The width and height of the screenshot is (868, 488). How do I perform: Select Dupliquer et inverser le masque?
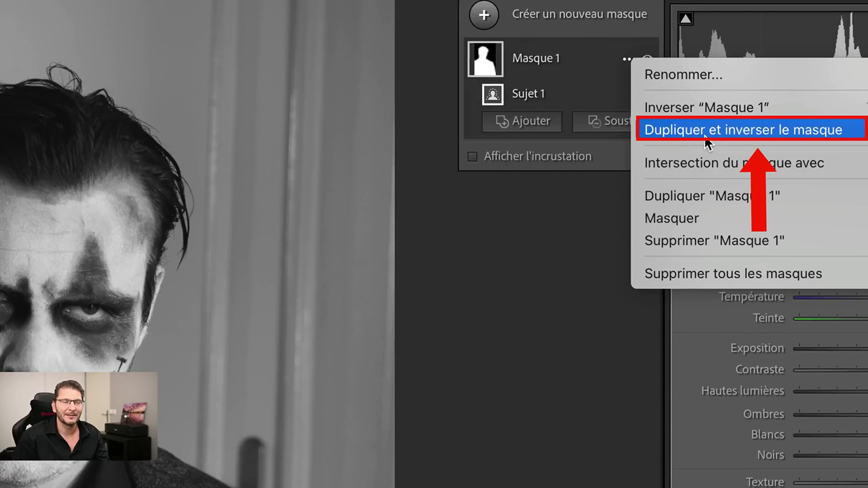point(743,130)
